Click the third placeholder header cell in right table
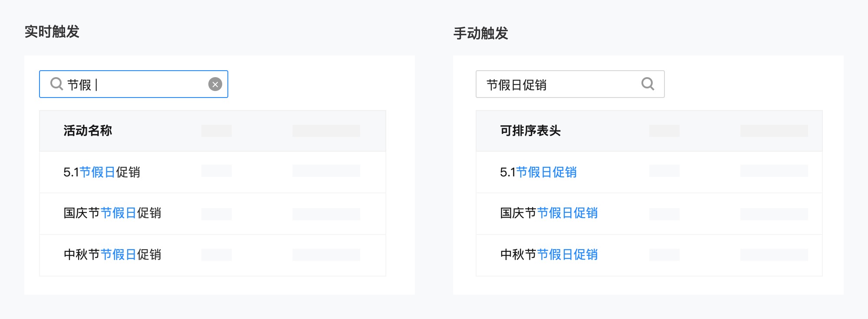The width and height of the screenshot is (868, 319). tap(774, 131)
